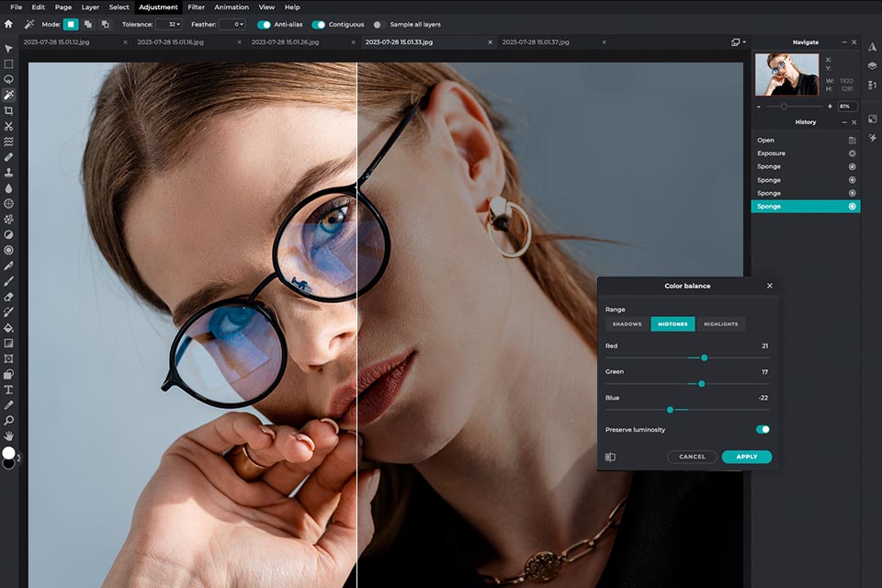Click the plus icon to zoom in navigator

[830, 107]
